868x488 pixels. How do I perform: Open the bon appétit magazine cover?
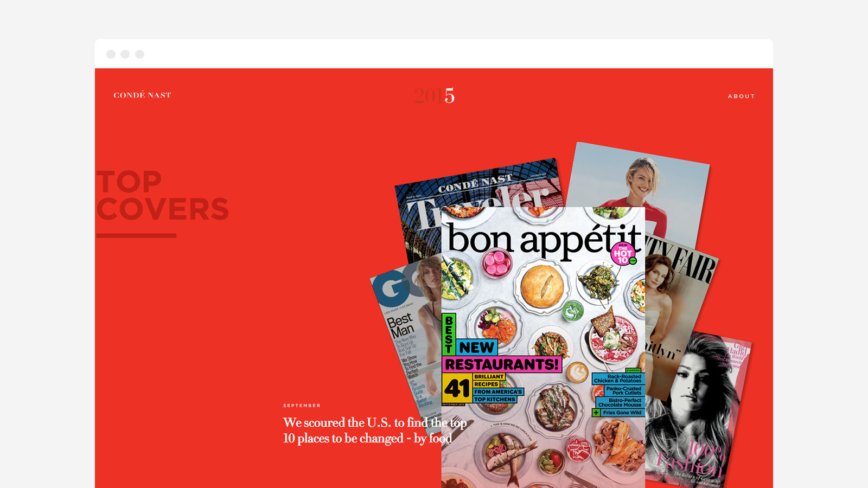pyautogui.click(x=543, y=347)
